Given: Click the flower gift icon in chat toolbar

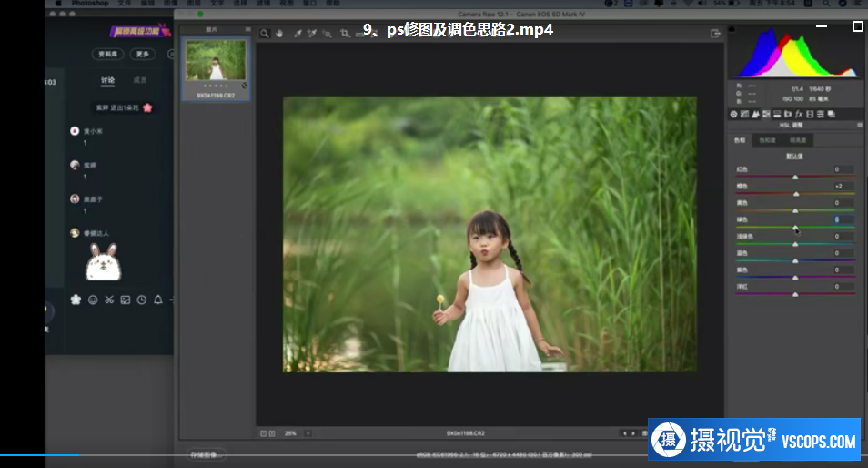Looking at the screenshot, I should click(76, 300).
